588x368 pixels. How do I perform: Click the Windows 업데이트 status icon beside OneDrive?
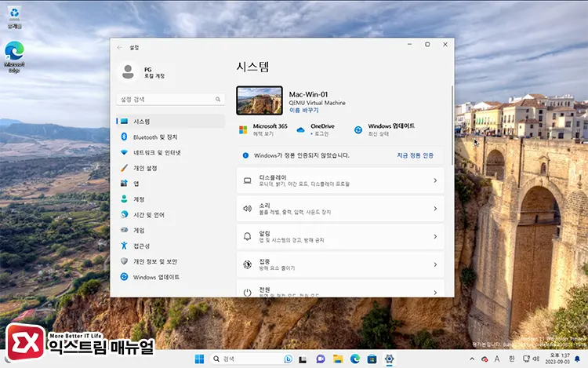click(358, 129)
